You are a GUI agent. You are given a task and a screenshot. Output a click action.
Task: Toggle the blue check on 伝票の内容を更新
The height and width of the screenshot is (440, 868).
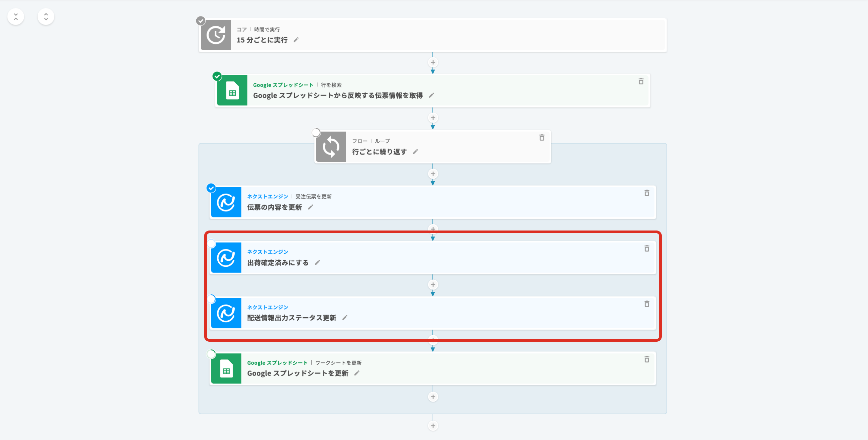coord(211,188)
